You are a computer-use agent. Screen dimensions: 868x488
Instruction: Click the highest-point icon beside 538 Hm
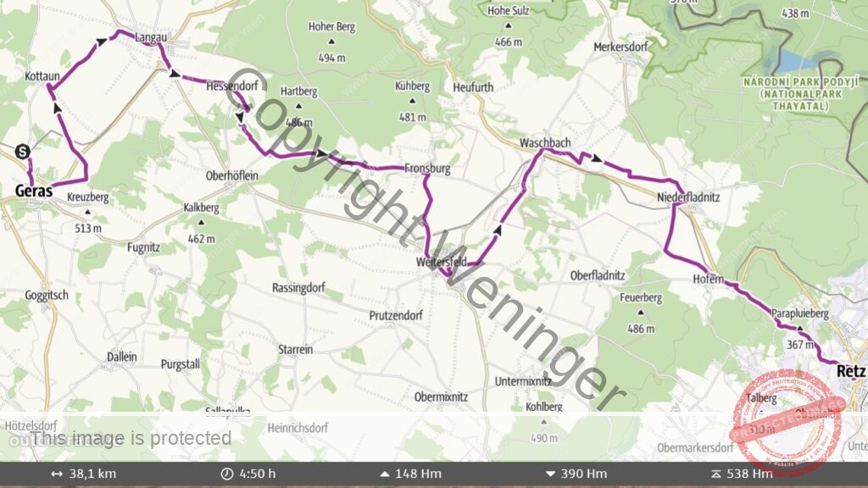(x=715, y=474)
